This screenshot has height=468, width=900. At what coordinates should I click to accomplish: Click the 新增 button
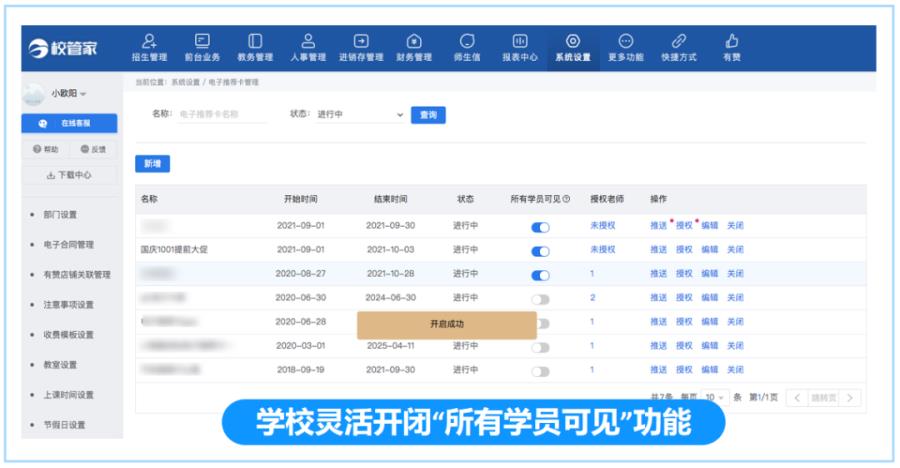pos(153,164)
